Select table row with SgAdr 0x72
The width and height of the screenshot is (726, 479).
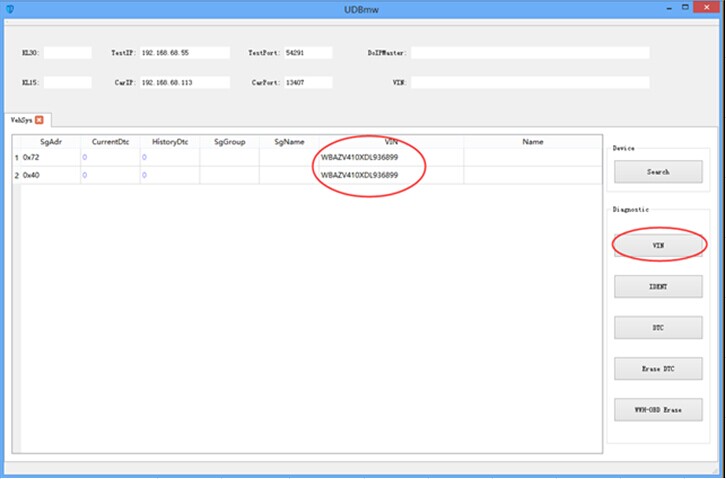(307, 157)
